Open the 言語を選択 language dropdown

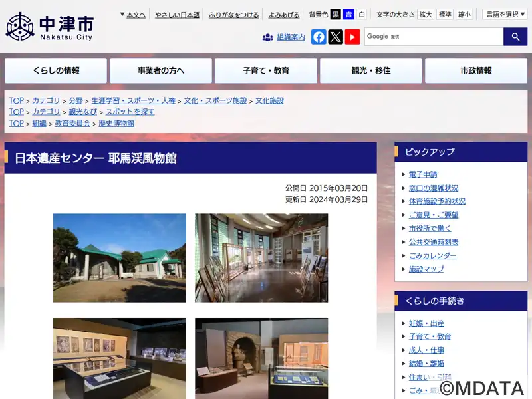coord(505,14)
